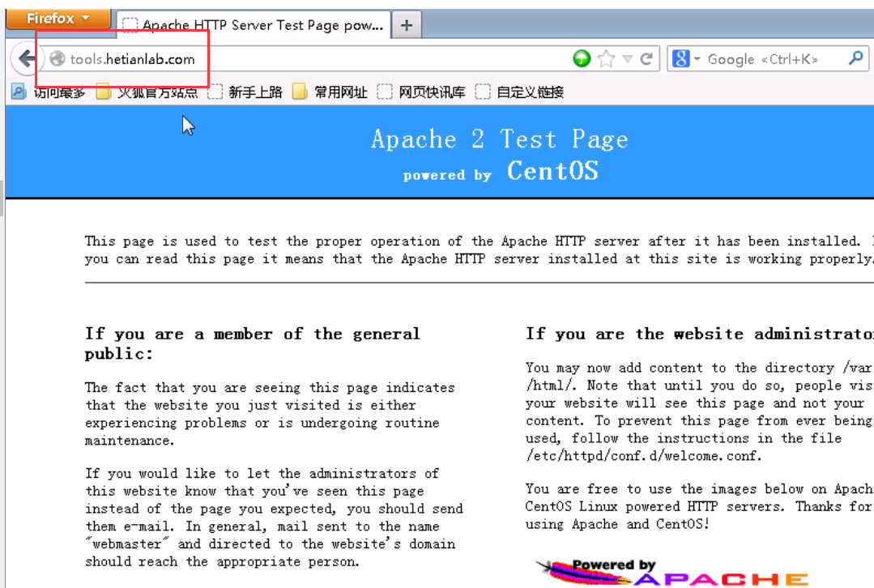Open the 自定义链接 bookmark
Image resolution: width=874 pixels, height=588 pixels.
coord(519,92)
